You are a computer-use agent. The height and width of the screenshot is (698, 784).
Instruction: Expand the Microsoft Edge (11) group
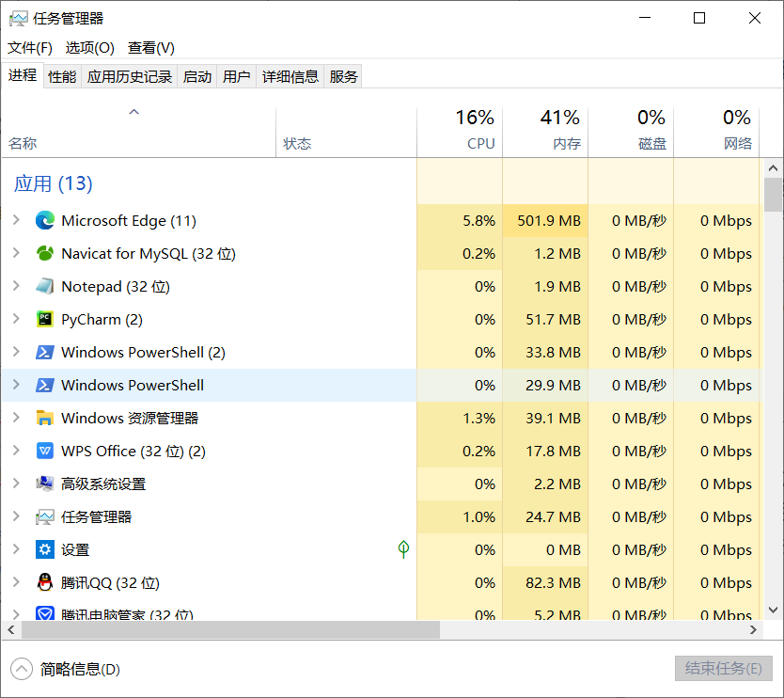[x=16, y=220]
